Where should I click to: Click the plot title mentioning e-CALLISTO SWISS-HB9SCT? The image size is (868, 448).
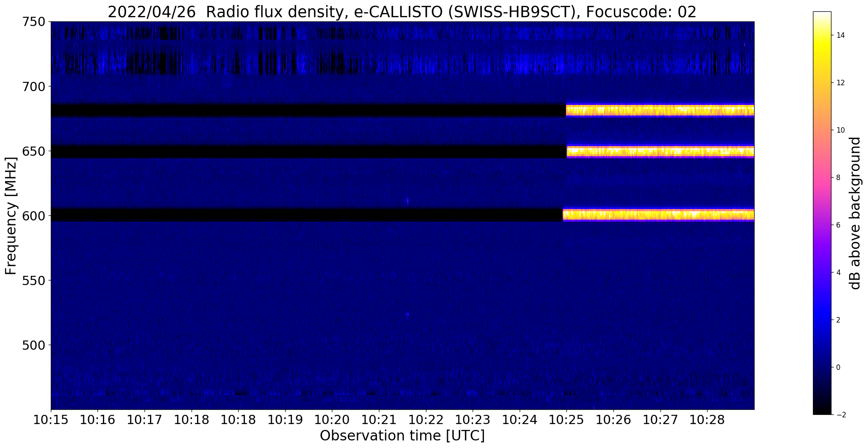[x=402, y=12]
